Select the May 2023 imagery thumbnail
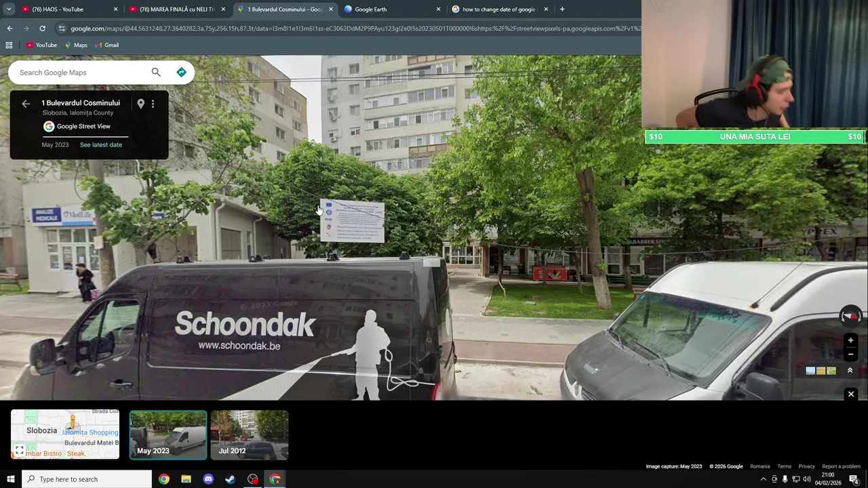 [168, 435]
